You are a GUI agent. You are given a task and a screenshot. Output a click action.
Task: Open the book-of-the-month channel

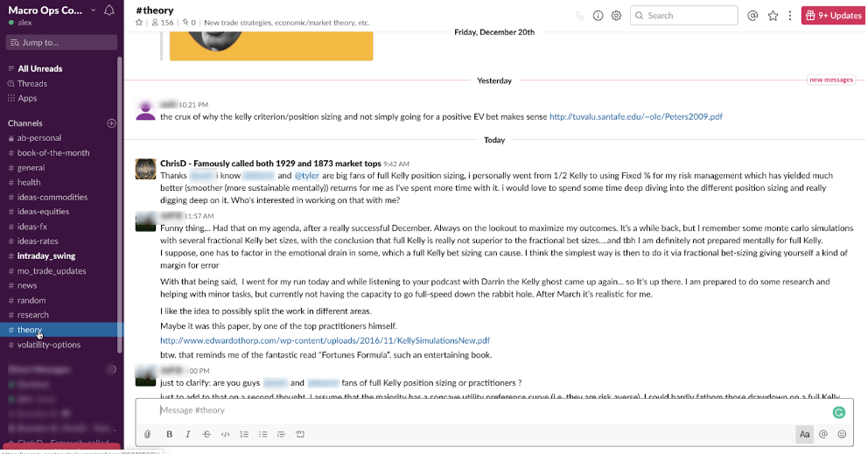[x=53, y=153]
